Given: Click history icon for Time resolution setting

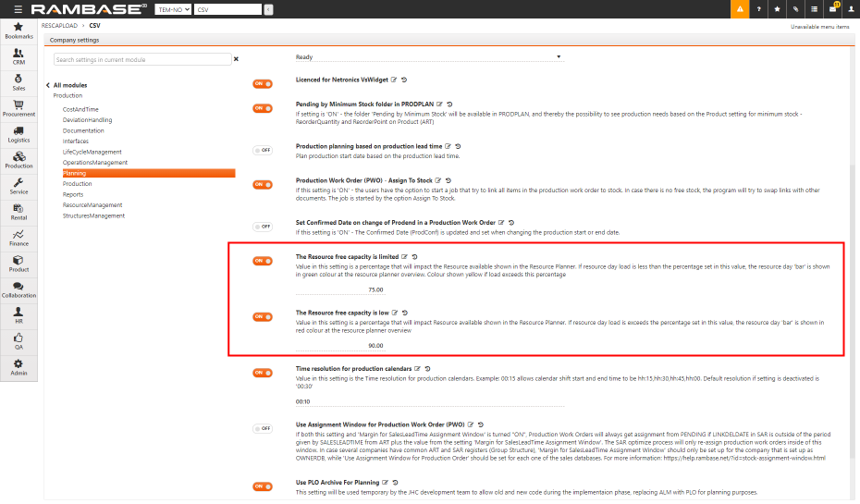Looking at the screenshot, I should 428,370.
